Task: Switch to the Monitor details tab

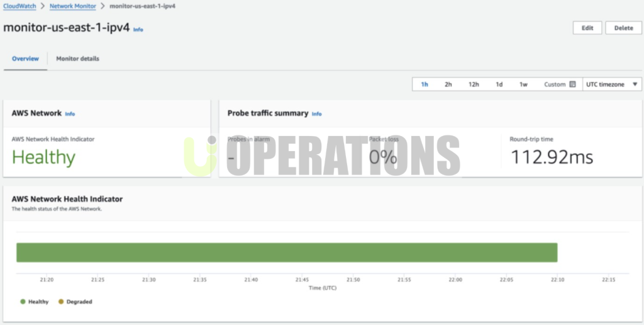Action: coord(77,59)
